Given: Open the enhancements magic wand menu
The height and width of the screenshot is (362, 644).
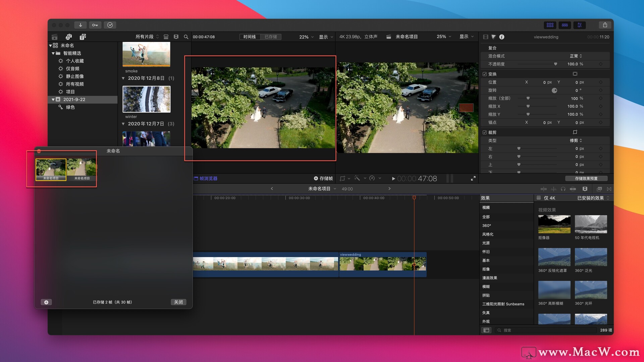Looking at the screenshot, I should tap(360, 178).
